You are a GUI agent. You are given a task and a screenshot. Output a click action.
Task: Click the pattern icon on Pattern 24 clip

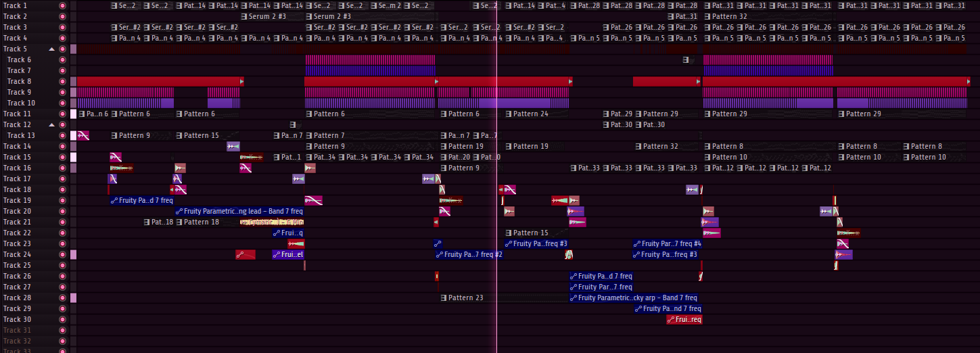tap(509, 114)
